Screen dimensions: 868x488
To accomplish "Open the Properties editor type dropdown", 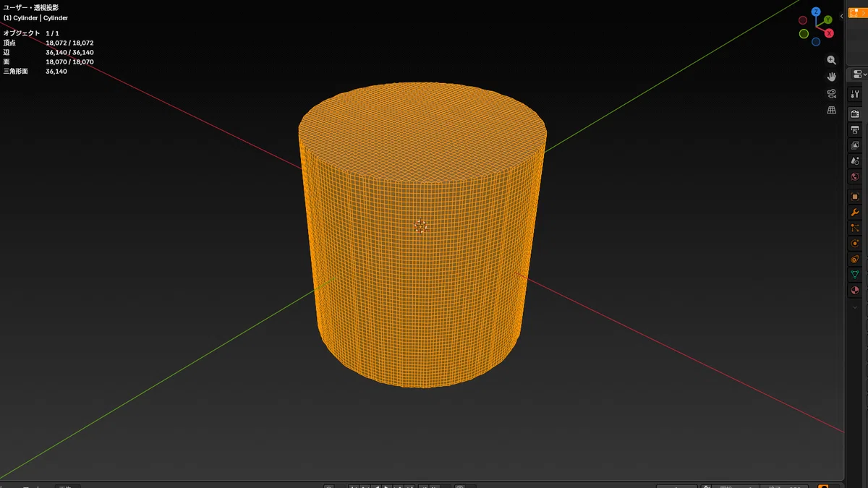I will 859,74.
